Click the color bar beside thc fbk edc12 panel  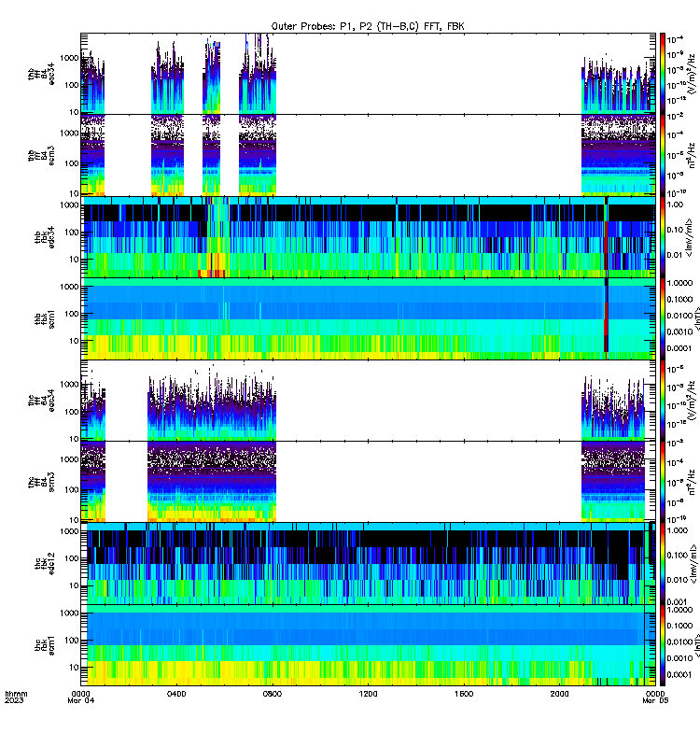coord(663,564)
